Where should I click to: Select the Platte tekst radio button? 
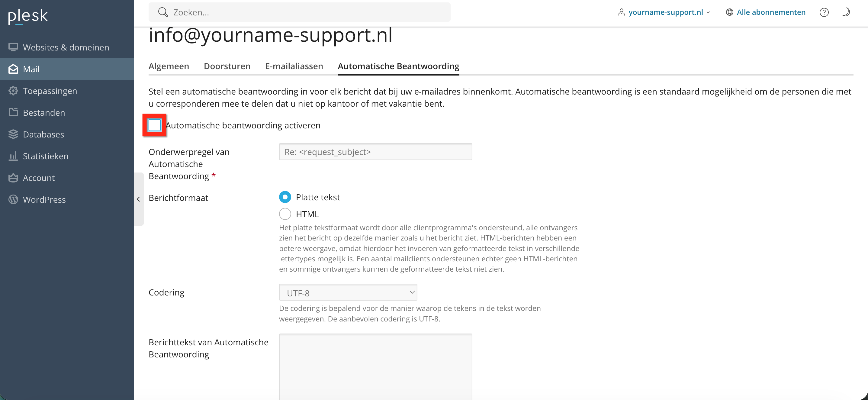[x=285, y=197]
